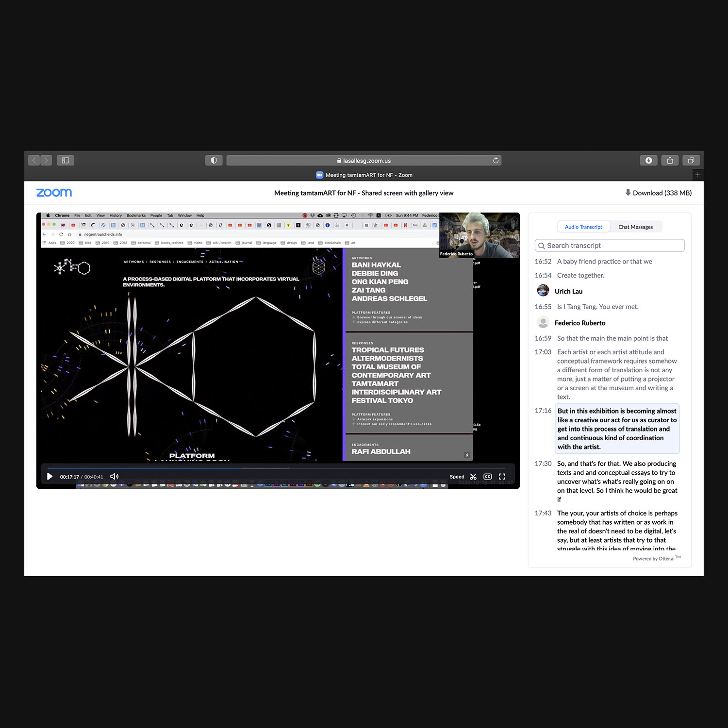728x728 pixels.
Task: Enter fullscreen video mode
Action: [x=502, y=477]
